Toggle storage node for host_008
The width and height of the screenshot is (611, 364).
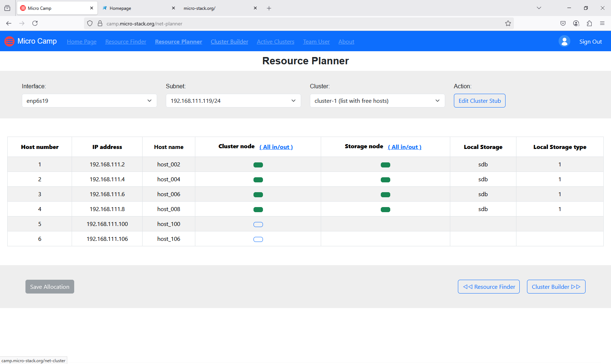[386, 210]
